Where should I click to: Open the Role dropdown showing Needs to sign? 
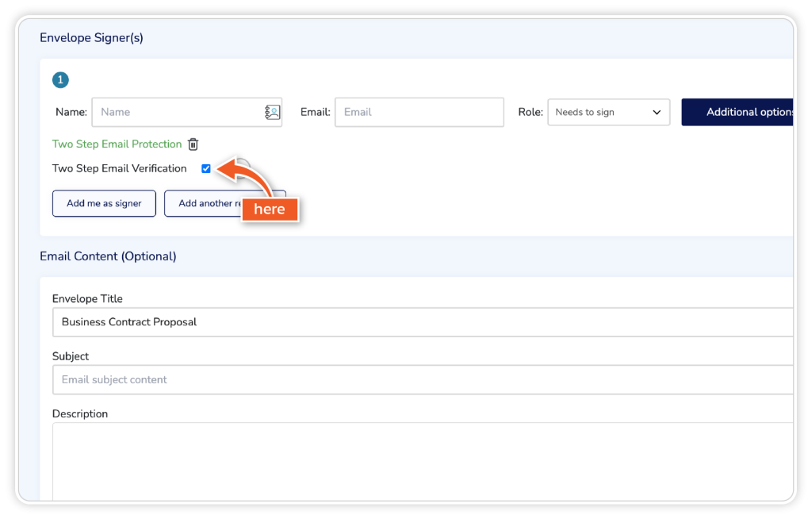[607, 113]
